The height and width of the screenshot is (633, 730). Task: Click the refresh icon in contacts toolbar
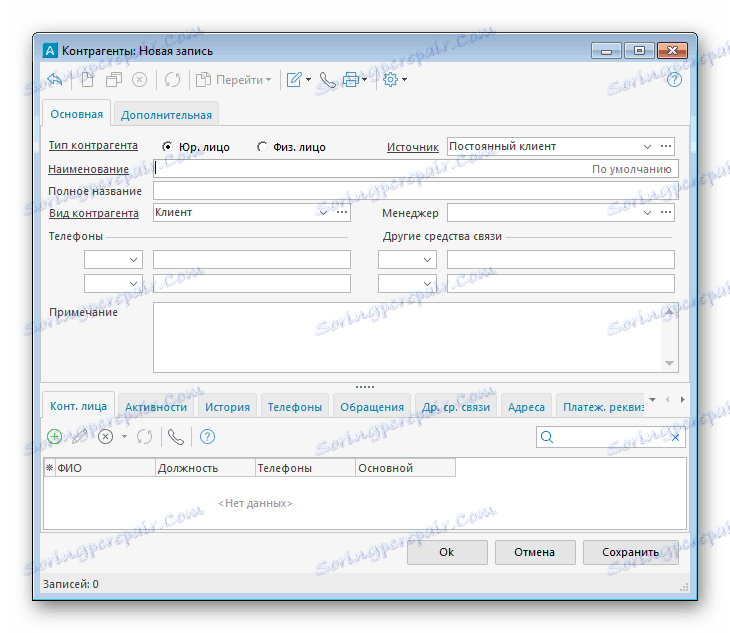tap(144, 437)
